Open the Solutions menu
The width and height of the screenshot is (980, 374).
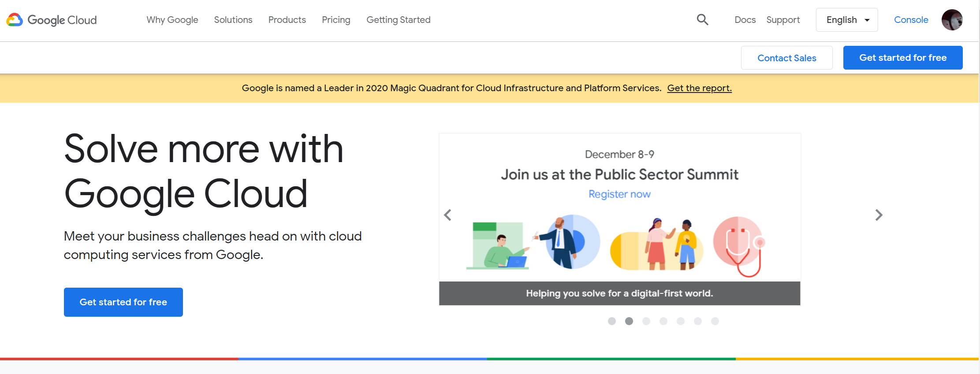(233, 20)
